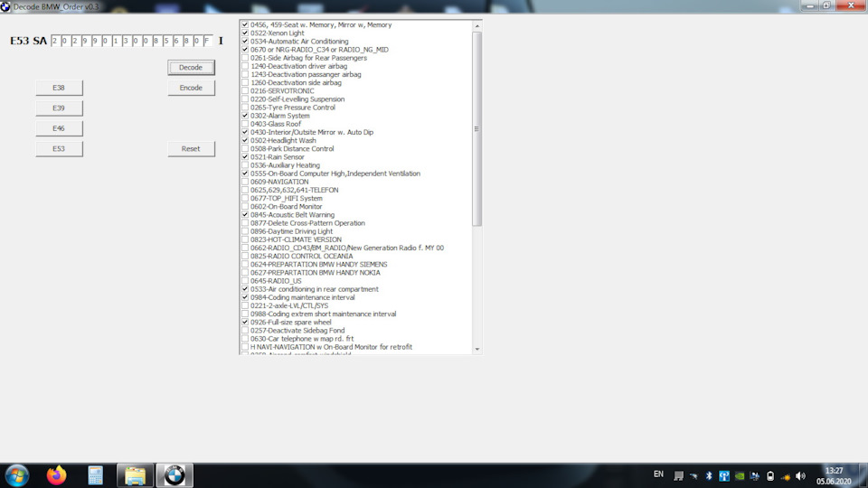Select the E38 model button
Viewport: 868px width, 488px height.
[60, 88]
